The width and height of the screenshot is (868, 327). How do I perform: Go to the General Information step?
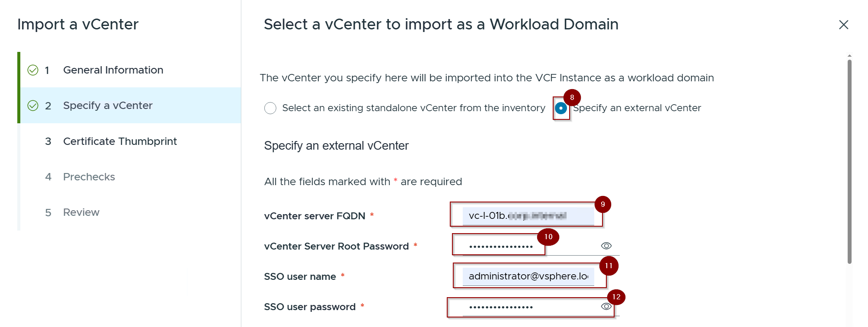click(x=113, y=70)
